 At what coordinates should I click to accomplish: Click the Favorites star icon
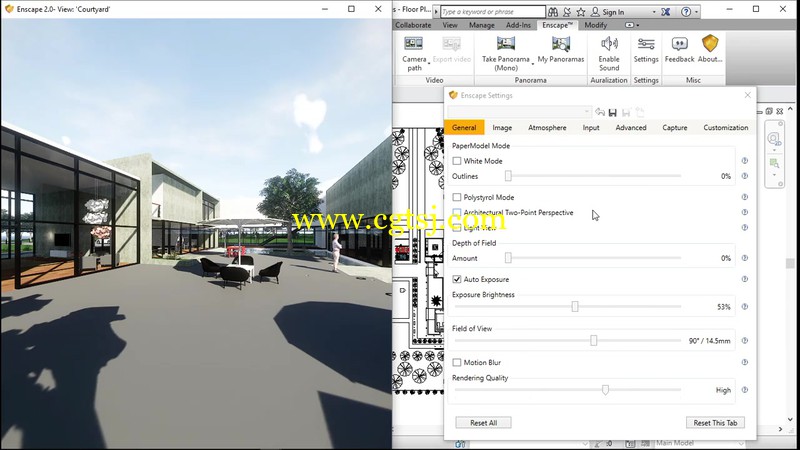(x=581, y=11)
